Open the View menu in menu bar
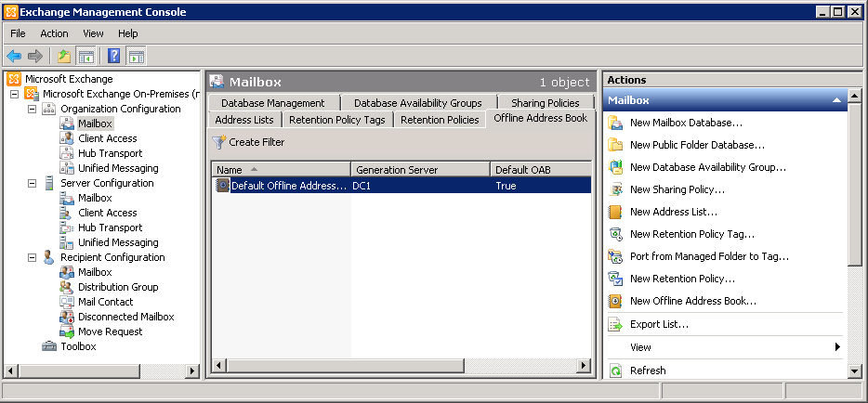The image size is (868, 403). 93,33
